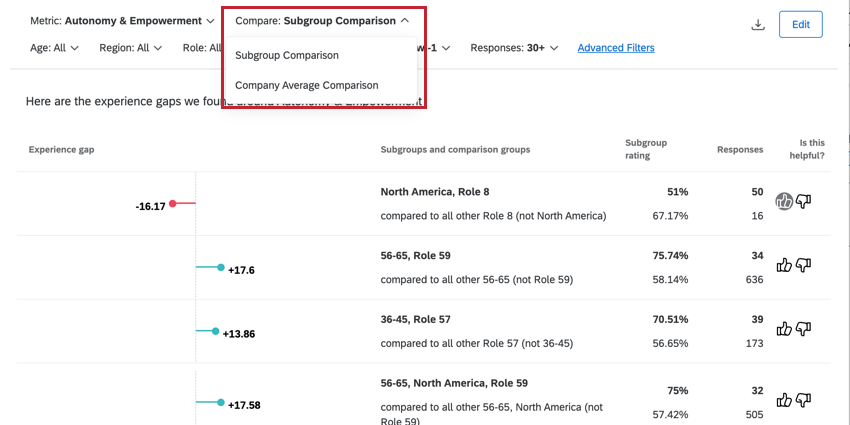Expand the Region: All filter
Image resolution: width=850 pixels, height=425 pixels.
point(129,47)
